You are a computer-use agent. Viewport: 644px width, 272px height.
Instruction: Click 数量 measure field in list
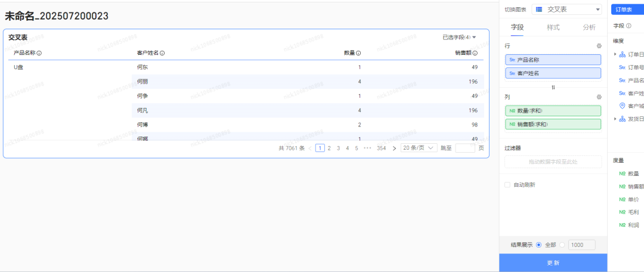point(629,174)
